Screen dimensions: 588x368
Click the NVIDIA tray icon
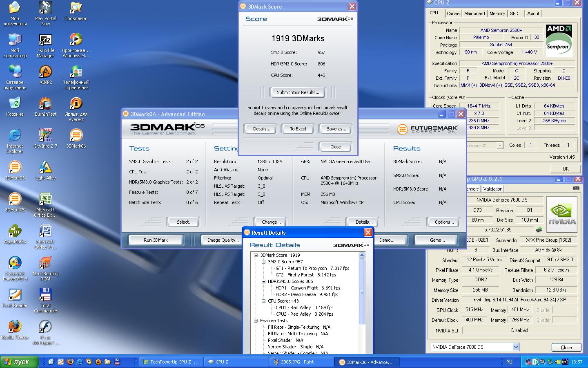point(557,362)
